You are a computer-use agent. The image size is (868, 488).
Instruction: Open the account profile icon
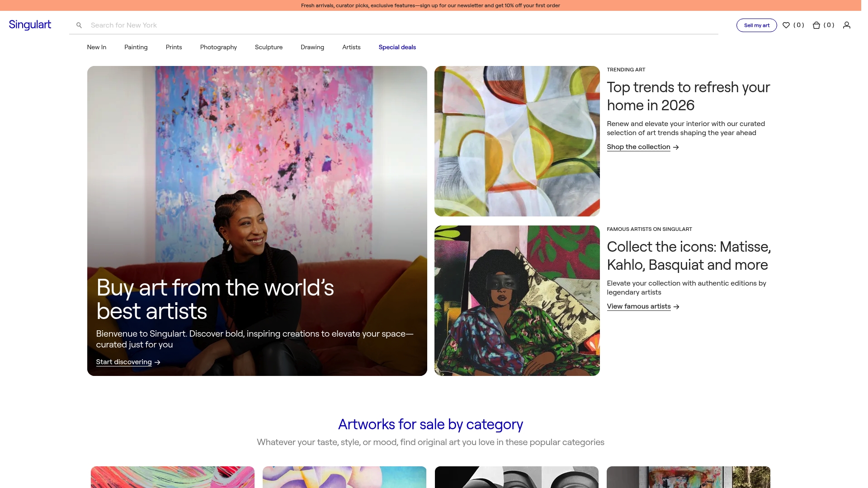847,25
